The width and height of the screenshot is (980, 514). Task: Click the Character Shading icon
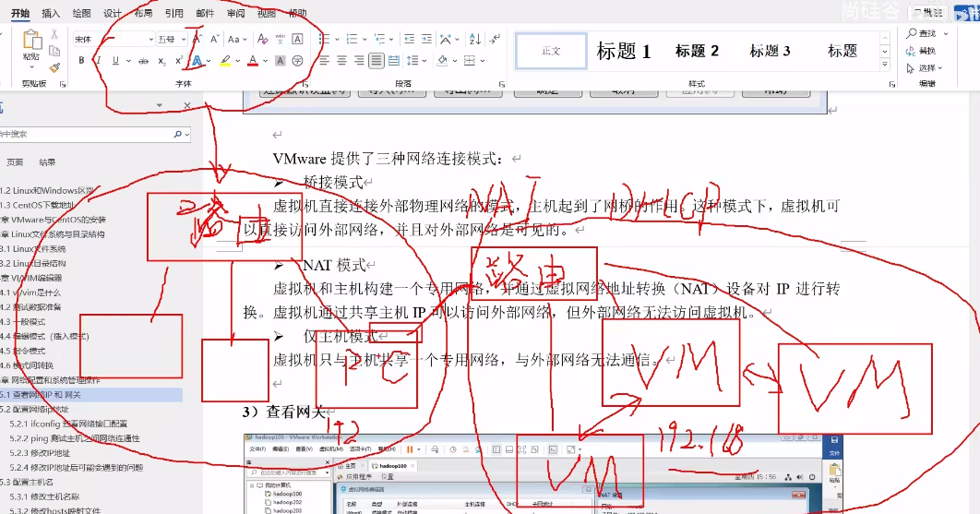pos(280,61)
